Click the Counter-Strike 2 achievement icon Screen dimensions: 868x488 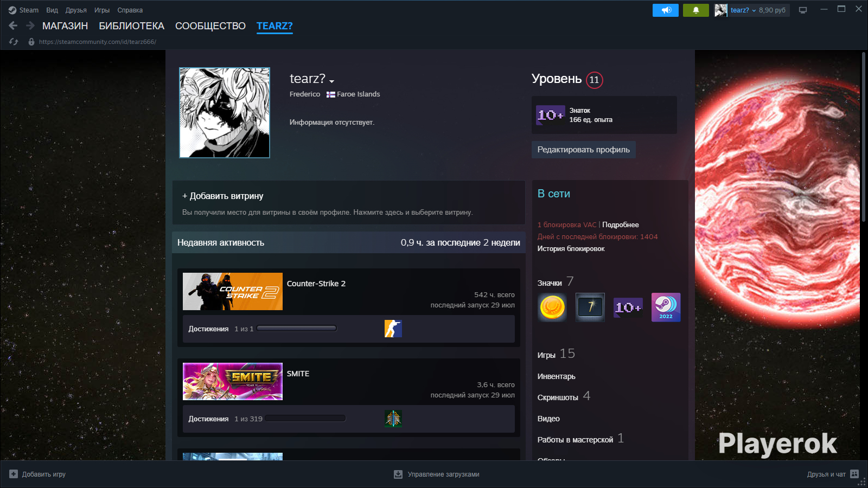(x=393, y=329)
